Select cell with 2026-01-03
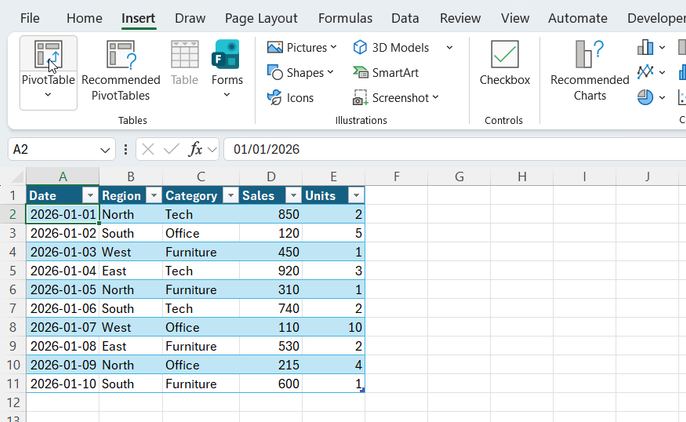This screenshot has height=422, width=686. tap(63, 252)
